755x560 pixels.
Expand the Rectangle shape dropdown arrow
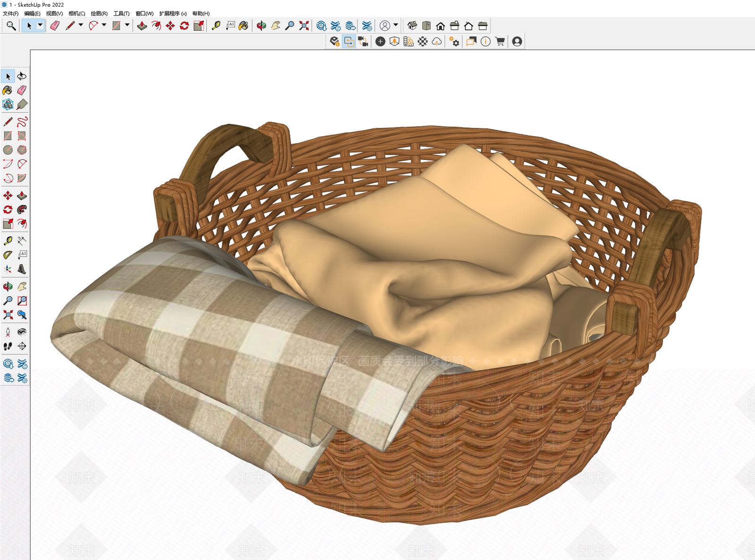click(127, 25)
